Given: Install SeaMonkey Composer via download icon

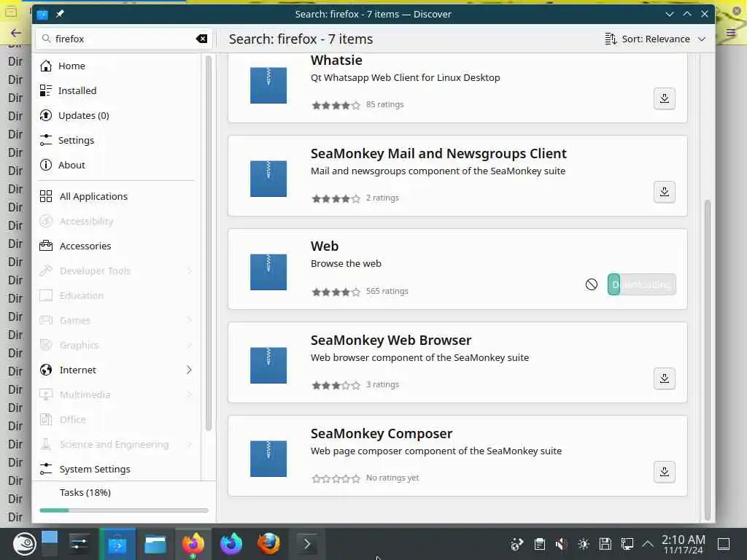Looking at the screenshot, I should click(664, 472).
